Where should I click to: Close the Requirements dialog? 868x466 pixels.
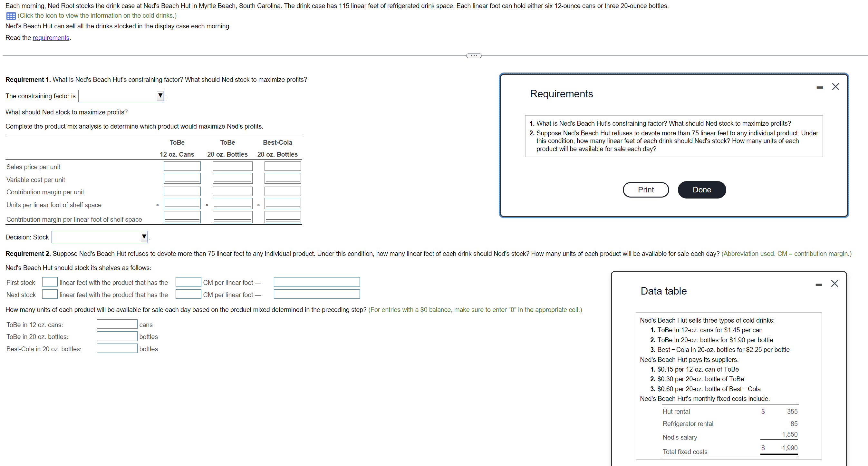click(835, 87)
